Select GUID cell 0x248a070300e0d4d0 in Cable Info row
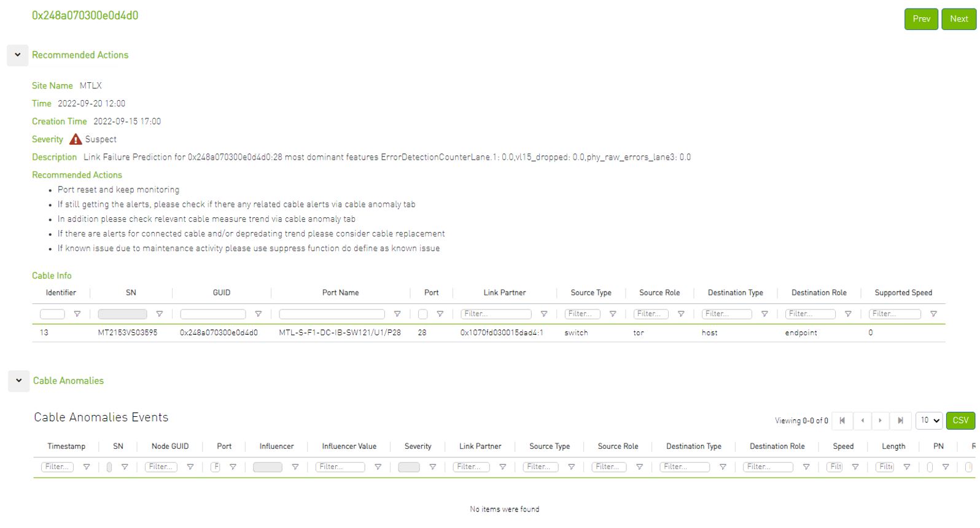Viewport: 980px width, 528px height. tap(219, 333)
